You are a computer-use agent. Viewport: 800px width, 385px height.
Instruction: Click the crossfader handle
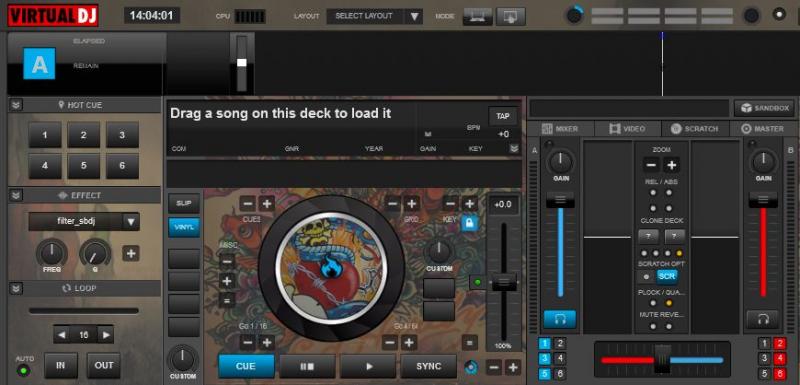coord(663,360)
